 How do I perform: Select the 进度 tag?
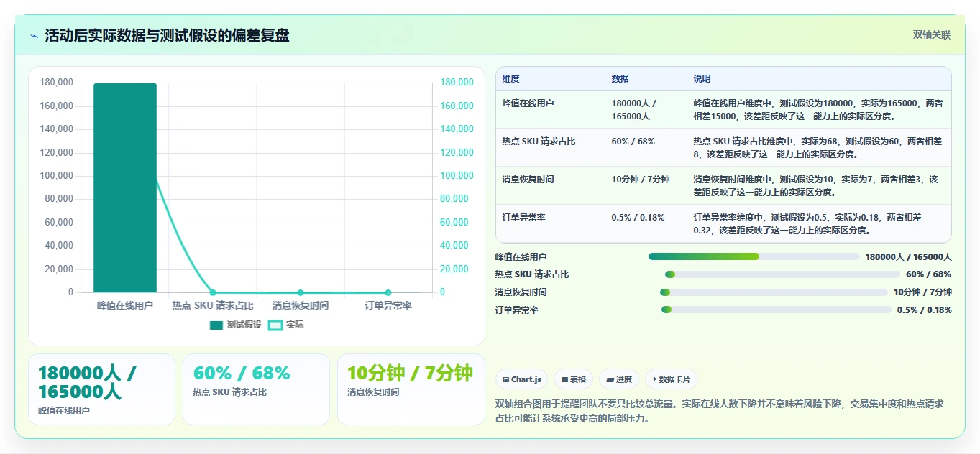[618, 379]
